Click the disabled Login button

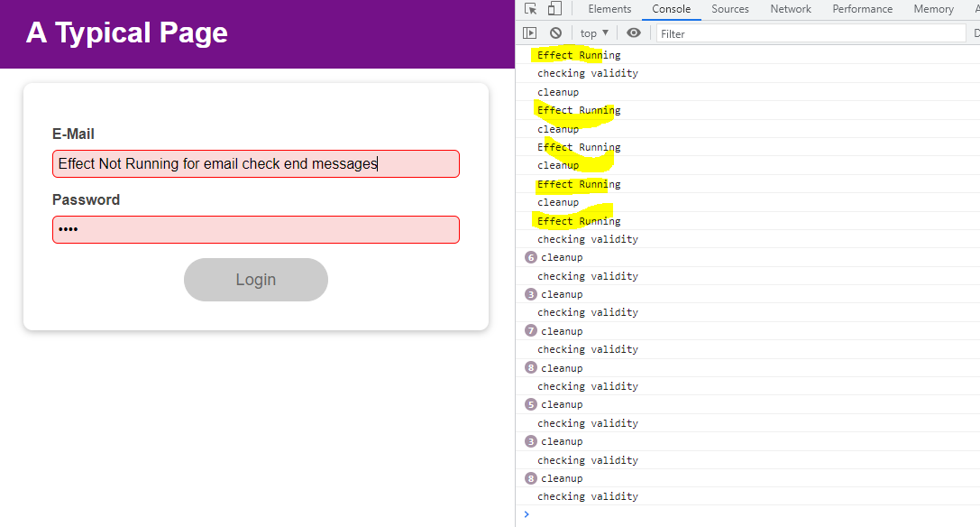(256, 280)
